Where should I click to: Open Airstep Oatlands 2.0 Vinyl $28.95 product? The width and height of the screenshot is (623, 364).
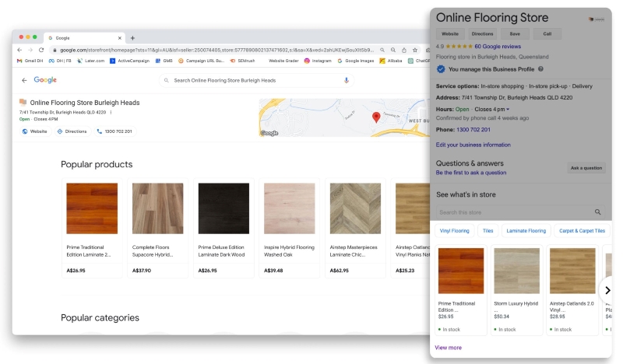point(572,290)
